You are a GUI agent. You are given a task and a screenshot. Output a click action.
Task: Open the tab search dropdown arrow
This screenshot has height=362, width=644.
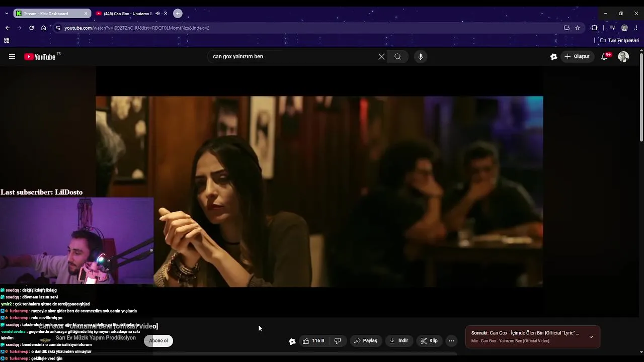tap(7, 14)
